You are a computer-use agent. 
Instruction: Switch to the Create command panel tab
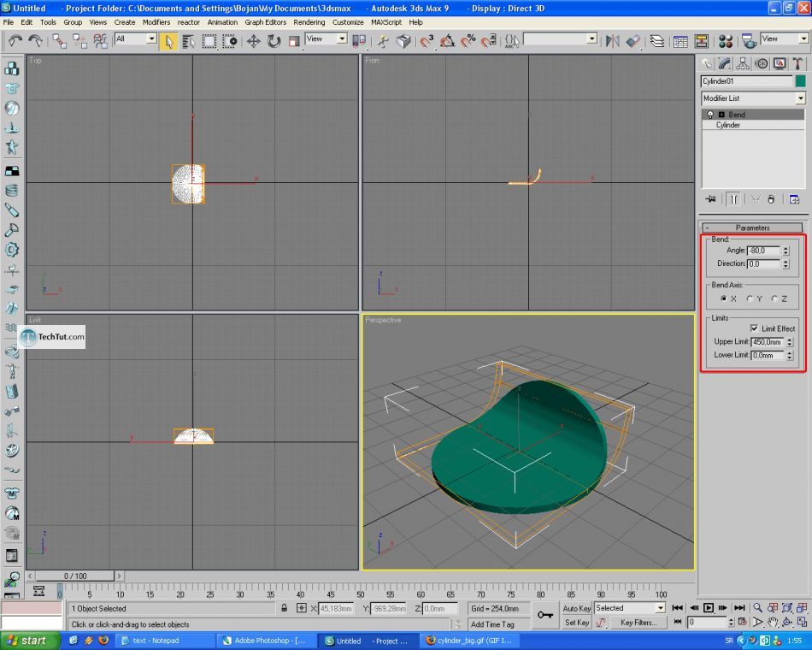(707, 64)
